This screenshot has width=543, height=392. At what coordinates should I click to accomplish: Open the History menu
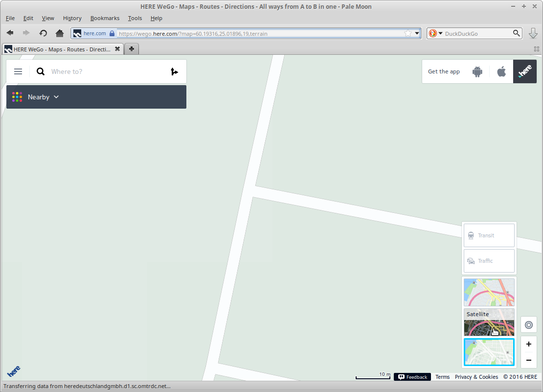click(x=72, y=18)
